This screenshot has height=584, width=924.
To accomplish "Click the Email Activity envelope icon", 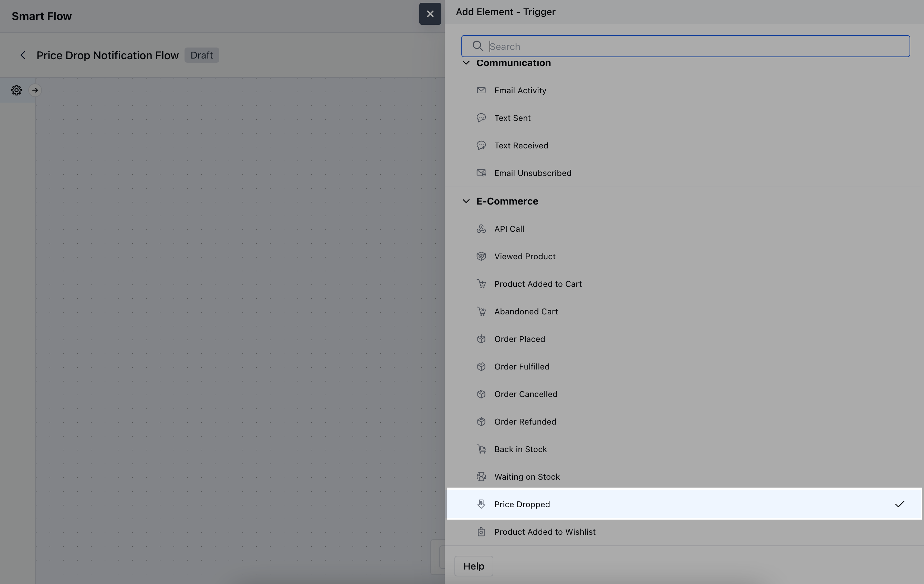I will click(481, 90).
